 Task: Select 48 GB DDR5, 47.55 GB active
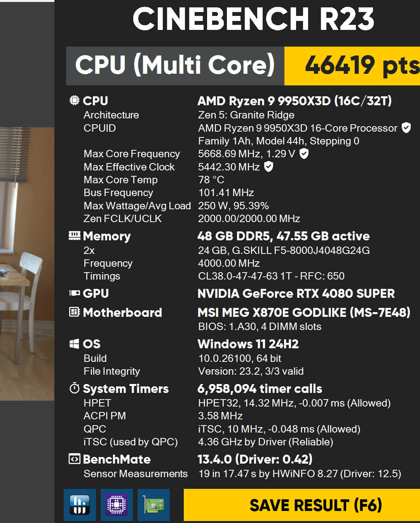pyautogui.click(x=284, y=236)
